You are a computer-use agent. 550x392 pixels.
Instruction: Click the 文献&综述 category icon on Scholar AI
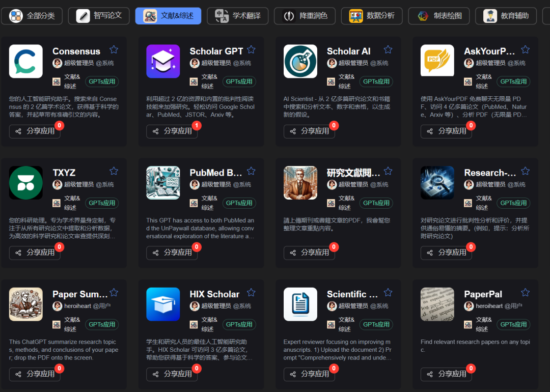[331, 81]
